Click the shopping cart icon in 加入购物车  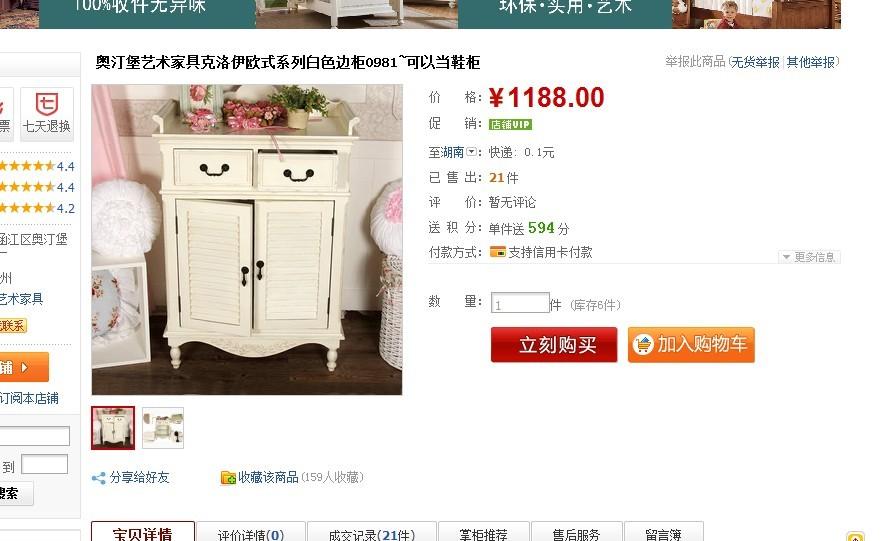643,344
